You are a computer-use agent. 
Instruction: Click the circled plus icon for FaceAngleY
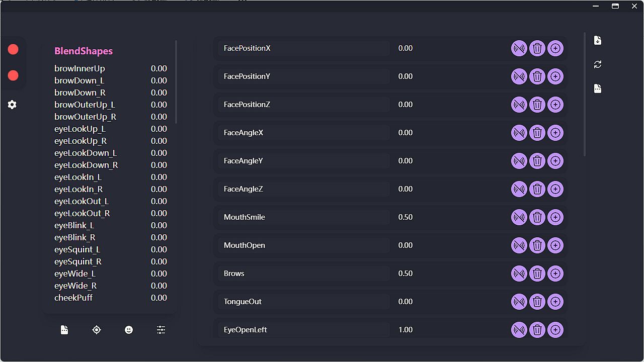click(x=555, y=161)
